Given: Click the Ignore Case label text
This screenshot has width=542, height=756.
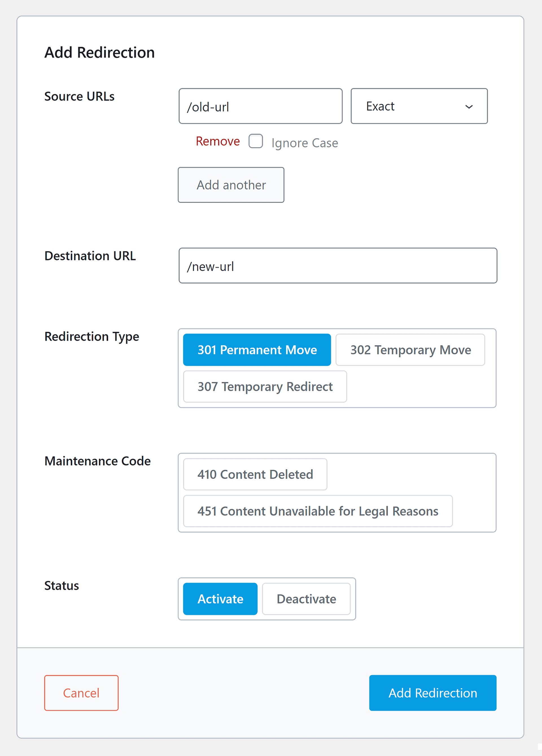Looking at the screenshot, I should pyautogui.click(x=305, y=143).
